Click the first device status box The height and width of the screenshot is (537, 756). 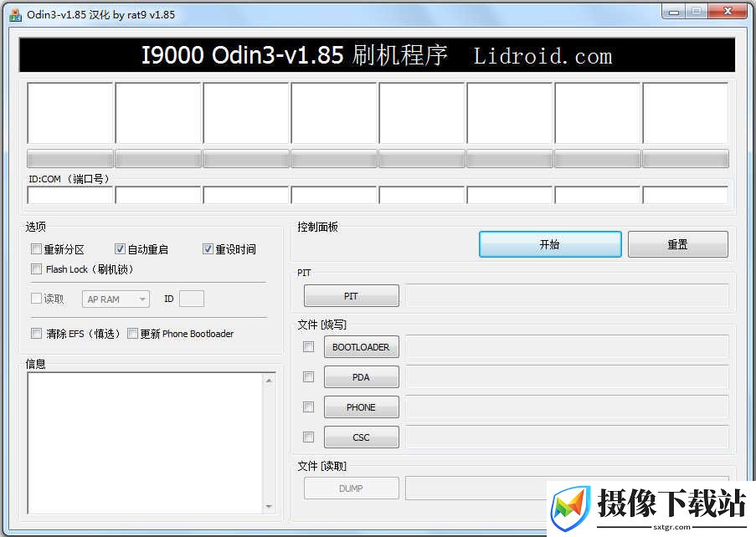(x=70, y=113)
